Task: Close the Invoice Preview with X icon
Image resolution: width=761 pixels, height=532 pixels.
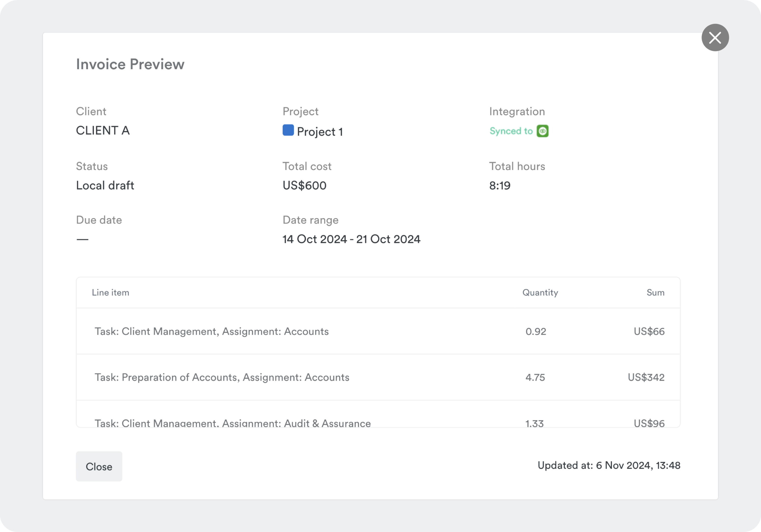Action: point(715,38)
